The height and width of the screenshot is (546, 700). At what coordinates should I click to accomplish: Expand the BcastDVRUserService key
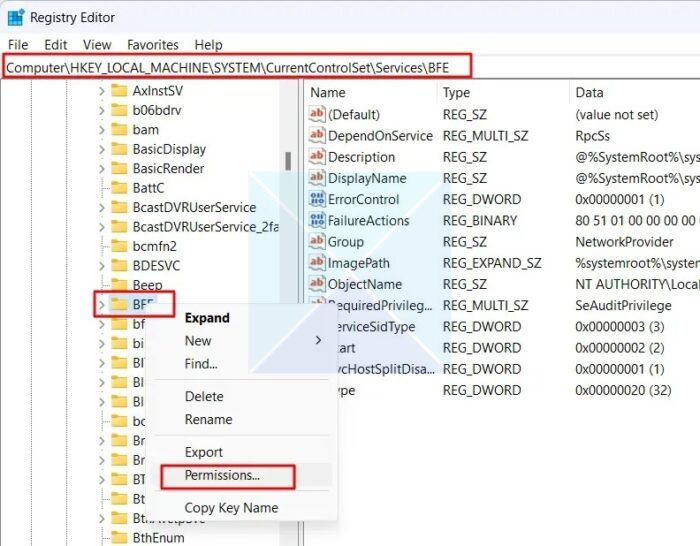pyautogui.click(x=102, y=208)
